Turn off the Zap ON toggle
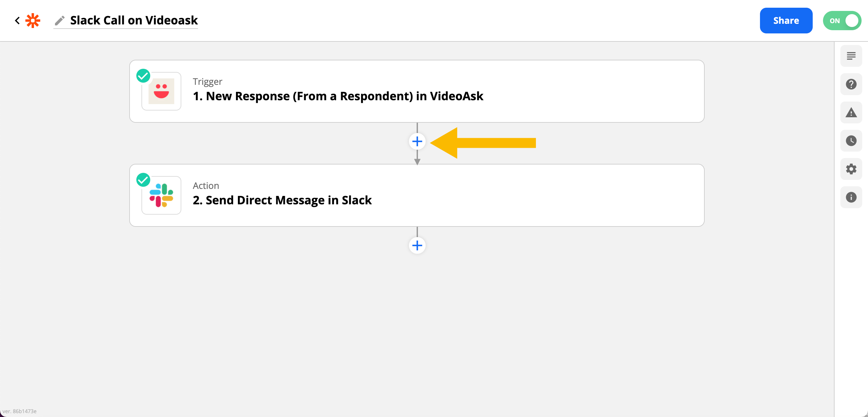Image resolution: width=868 pixels, height=417 pixels. [842, 21]
